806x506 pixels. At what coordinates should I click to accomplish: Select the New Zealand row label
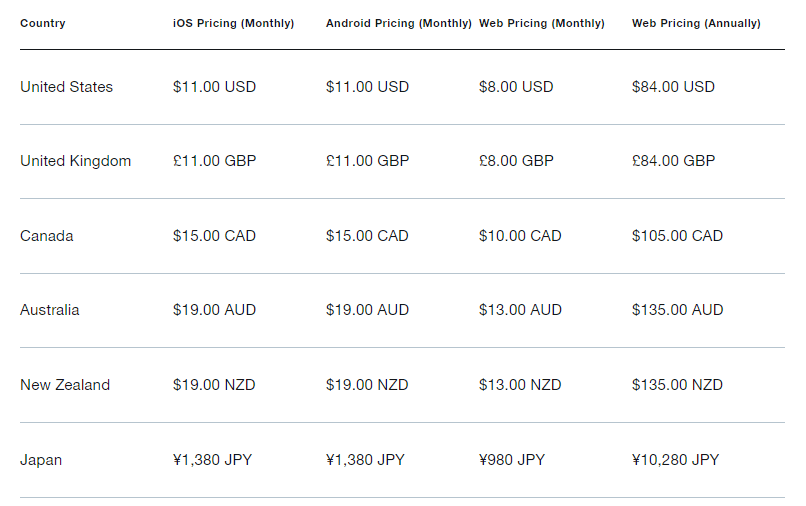65,385
